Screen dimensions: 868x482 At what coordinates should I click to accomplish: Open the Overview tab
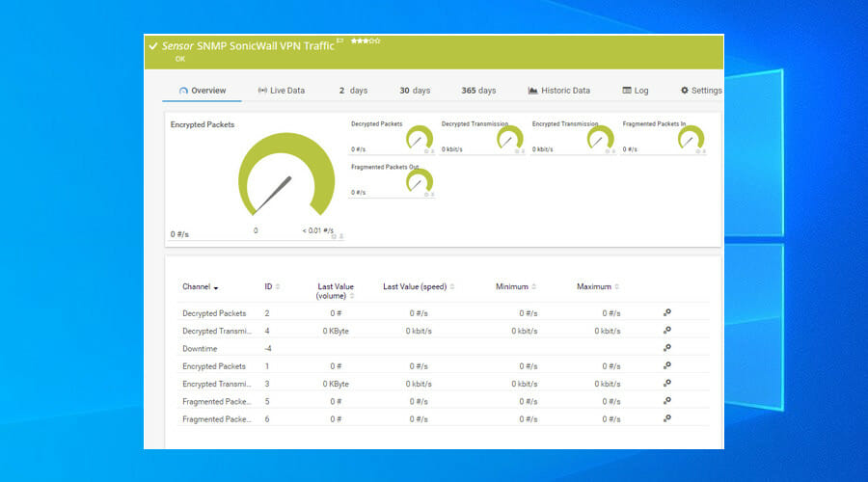203,91
